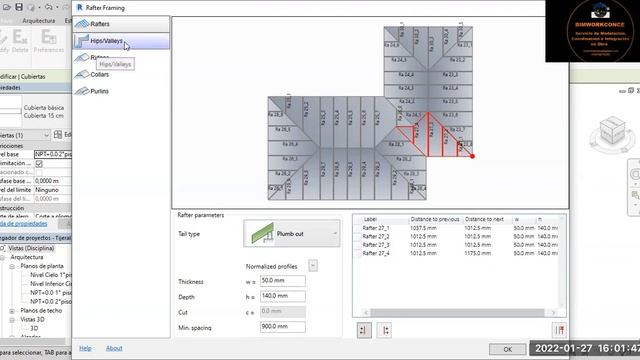Click the Preferences ribbon button in Revit
The width and height of the screenshot is (640, 360).
click(49, 42)
